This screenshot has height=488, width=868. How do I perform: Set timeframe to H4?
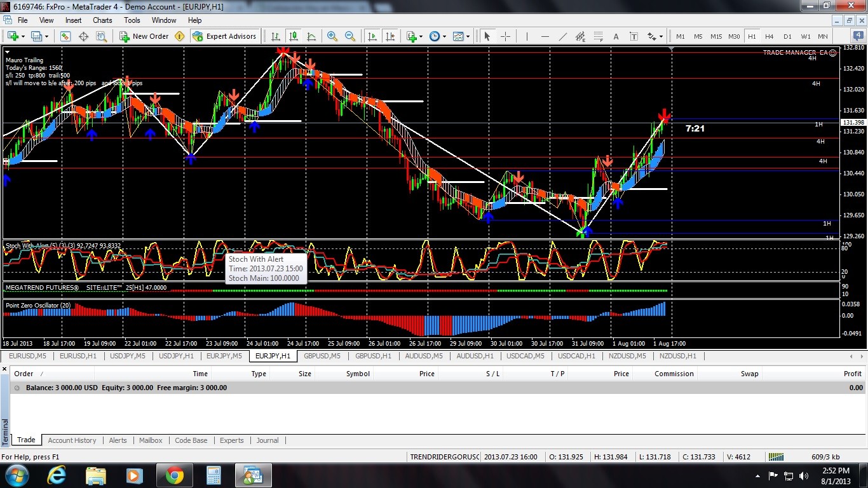[770, 36]
